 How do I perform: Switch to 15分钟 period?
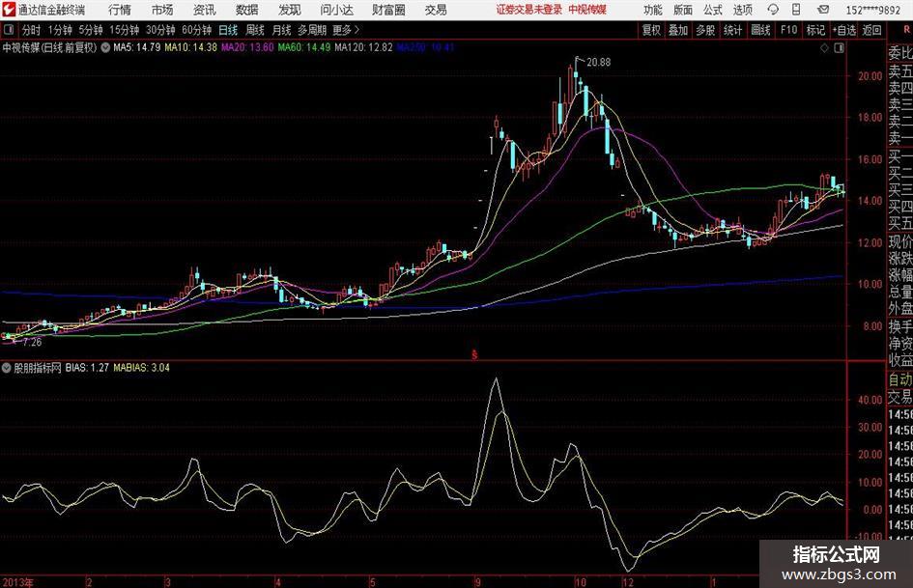(x=124, y=30)
